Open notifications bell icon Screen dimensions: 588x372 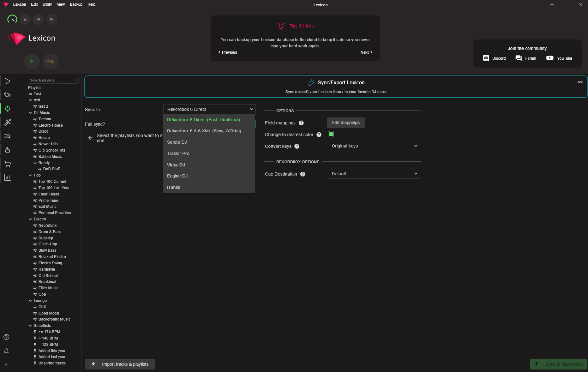click(6, 351)
